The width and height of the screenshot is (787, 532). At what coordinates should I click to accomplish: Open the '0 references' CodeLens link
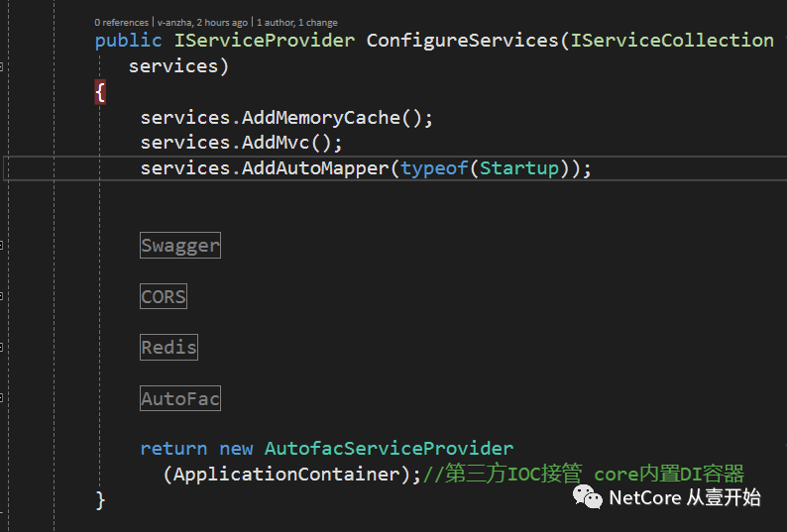[122, 22]
